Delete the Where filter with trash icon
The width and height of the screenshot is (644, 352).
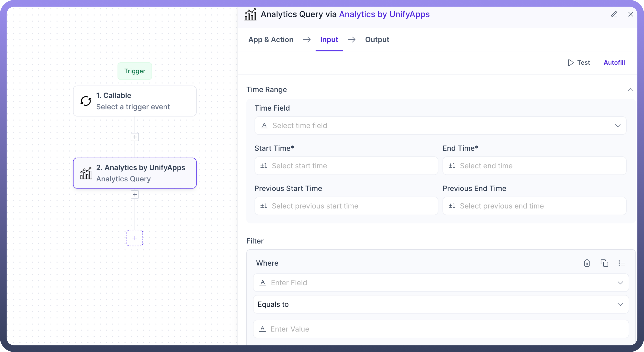coord(587,263)
